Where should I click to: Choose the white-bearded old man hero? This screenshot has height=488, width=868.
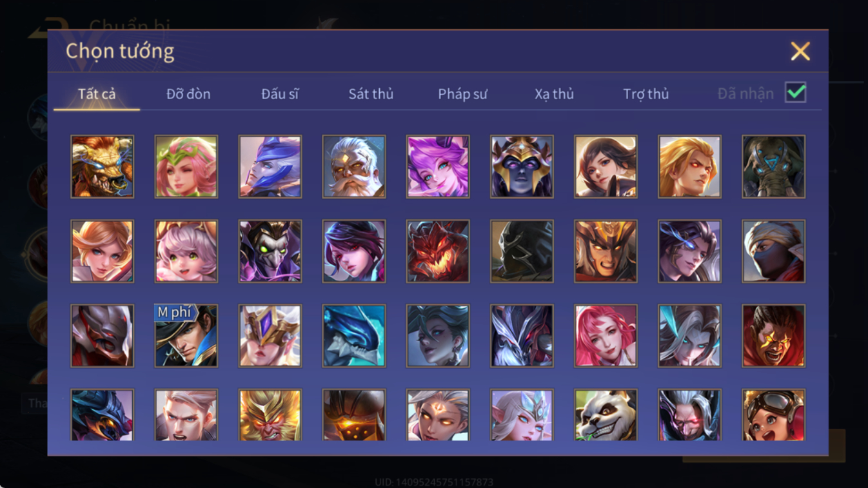coord(353,166)
